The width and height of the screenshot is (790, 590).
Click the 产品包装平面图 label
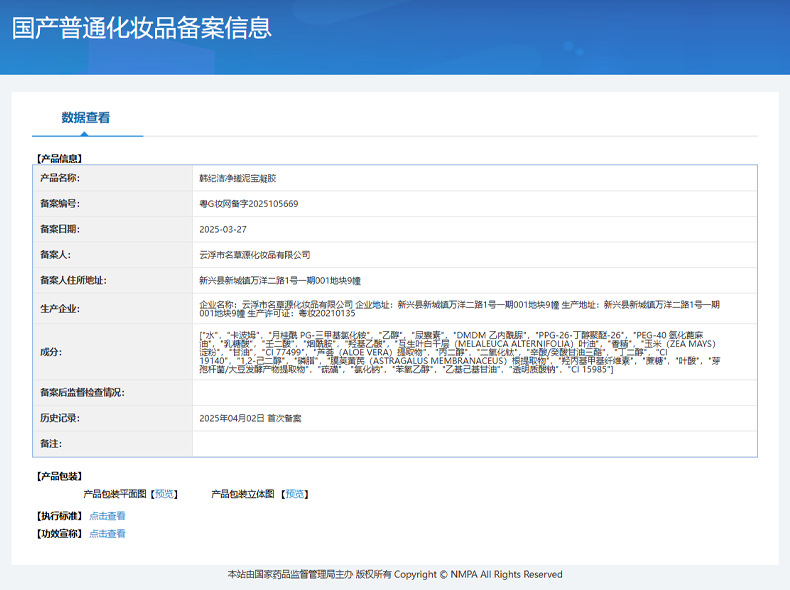115,494
